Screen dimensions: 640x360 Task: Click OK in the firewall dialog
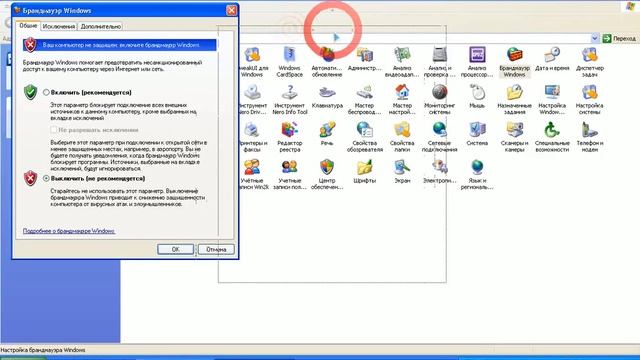176,249
